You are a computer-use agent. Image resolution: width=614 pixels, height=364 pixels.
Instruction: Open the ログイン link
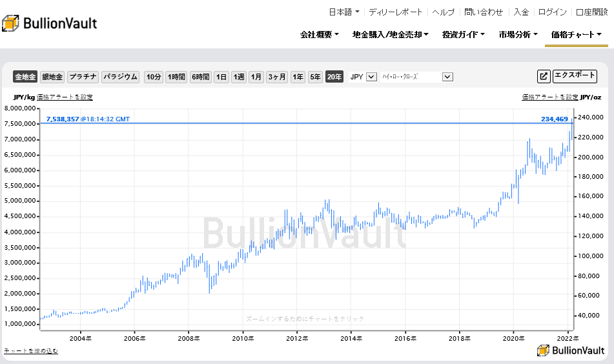coord(553,12)
